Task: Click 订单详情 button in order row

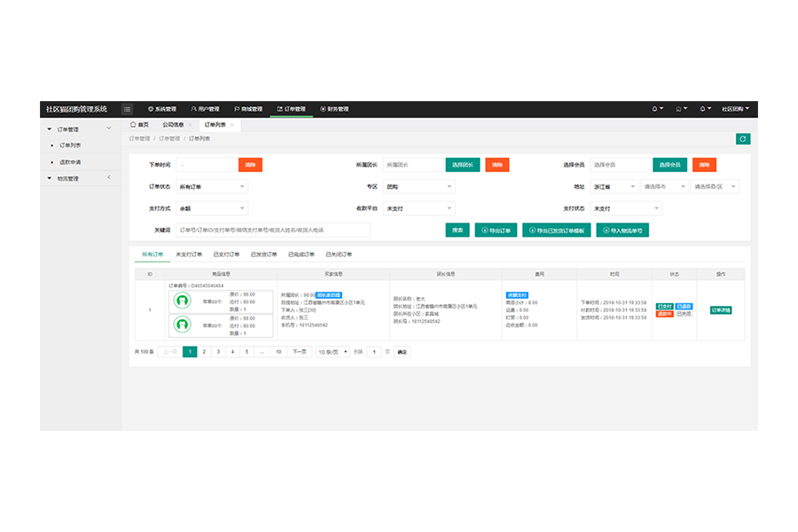Action: (x=721, y=310)
